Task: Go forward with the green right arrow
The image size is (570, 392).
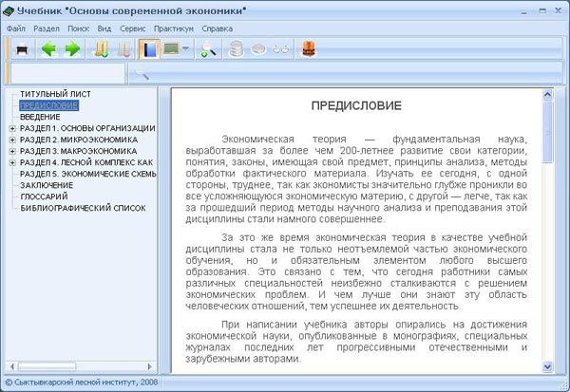Action: click(x=72, y=48)
